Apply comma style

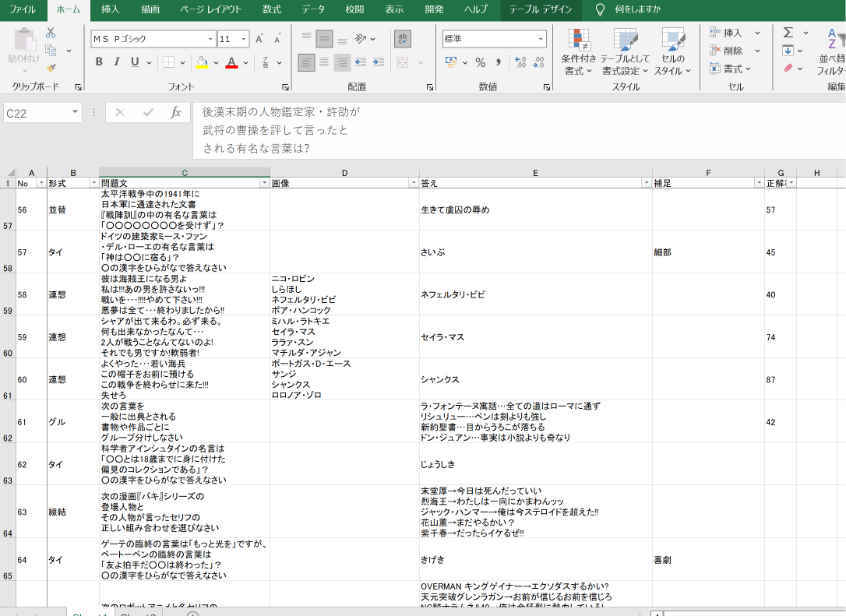pyautogui.click(x=499, y=62)
